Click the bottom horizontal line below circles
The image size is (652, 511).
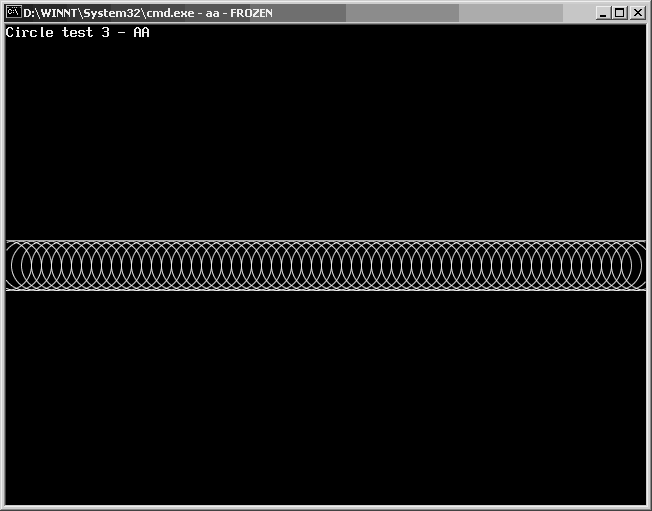click(326, 290)
